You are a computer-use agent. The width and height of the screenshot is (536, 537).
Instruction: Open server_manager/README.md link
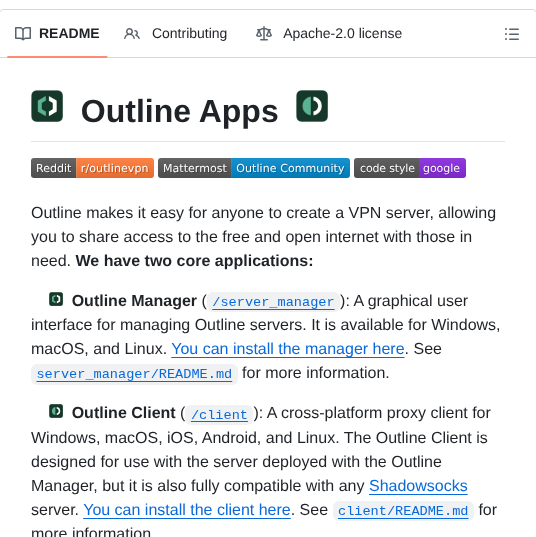click(134, 374)
